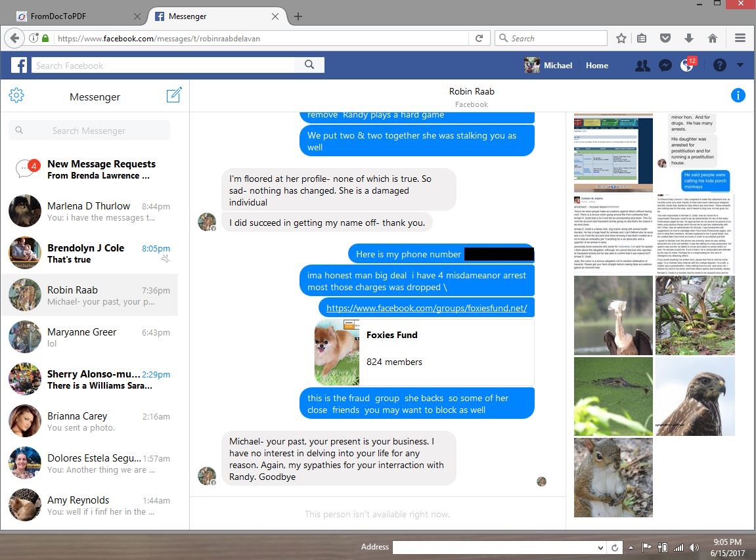Open foxiesfund.net group link in chat
This screenshot has width=756, height=560.
click(427, 308)
